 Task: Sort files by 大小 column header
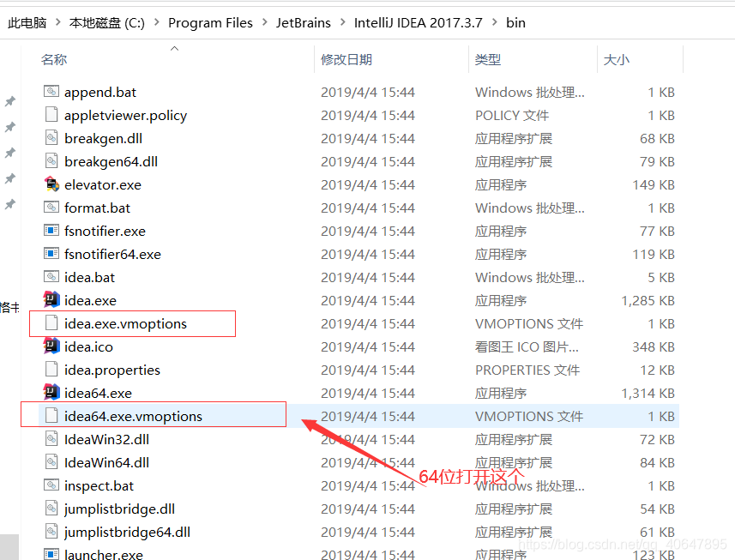pos(617,59)
